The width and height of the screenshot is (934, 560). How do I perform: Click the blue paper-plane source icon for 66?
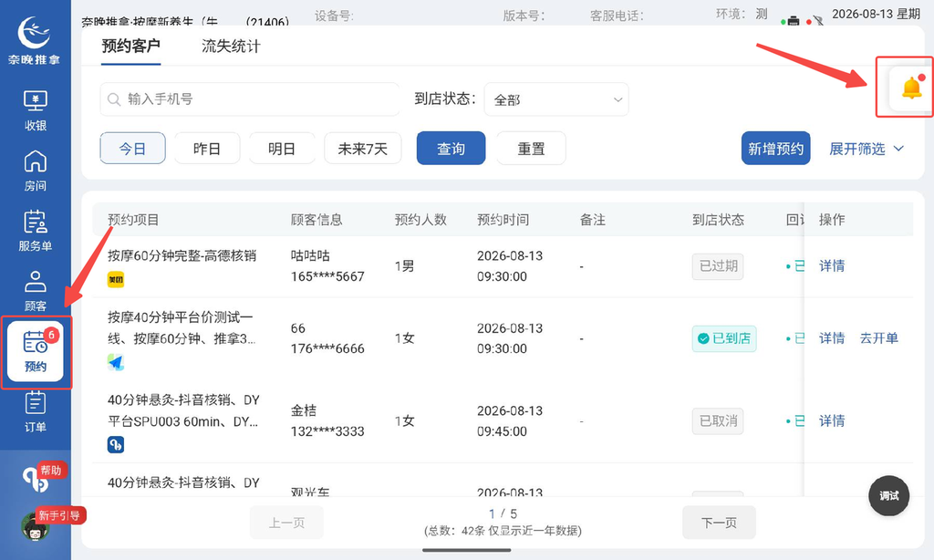click(116, 361)
